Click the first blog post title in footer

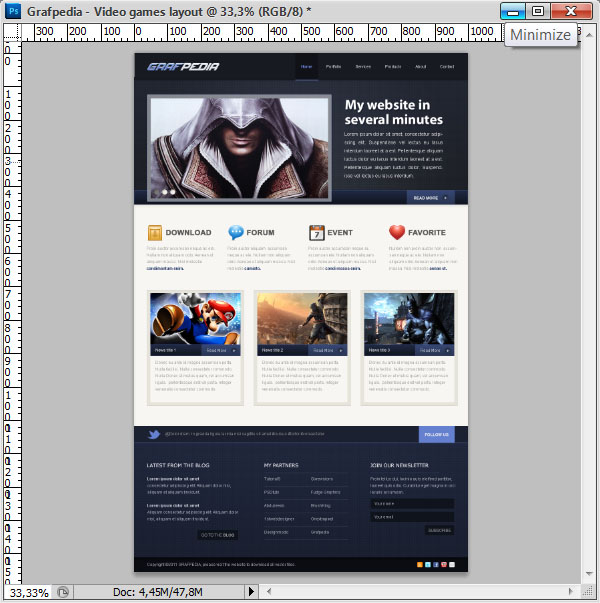pos(173,479)
